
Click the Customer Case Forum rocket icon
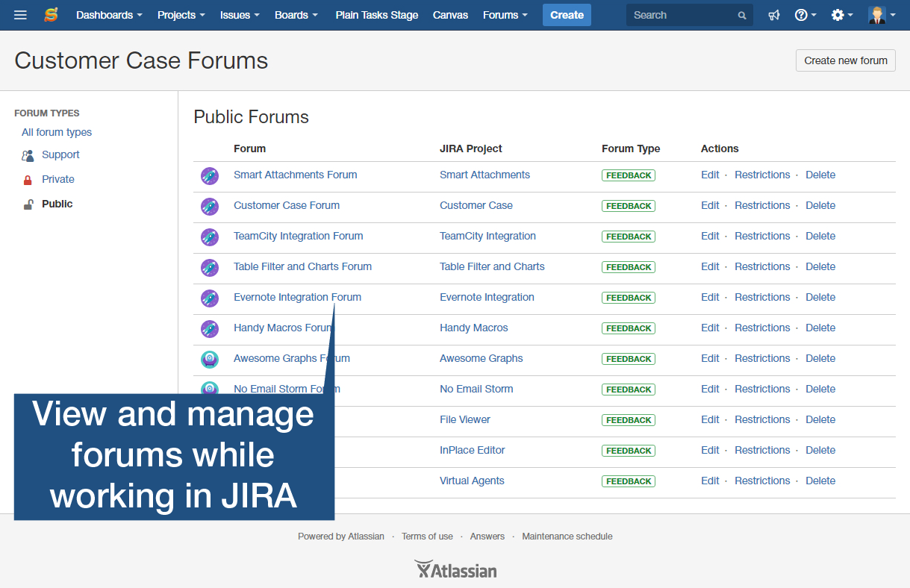point(210,207)
